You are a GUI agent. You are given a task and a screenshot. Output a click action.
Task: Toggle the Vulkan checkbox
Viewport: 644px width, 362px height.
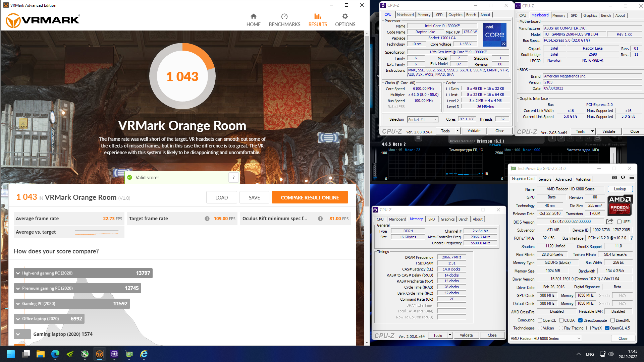pos(540,328)
